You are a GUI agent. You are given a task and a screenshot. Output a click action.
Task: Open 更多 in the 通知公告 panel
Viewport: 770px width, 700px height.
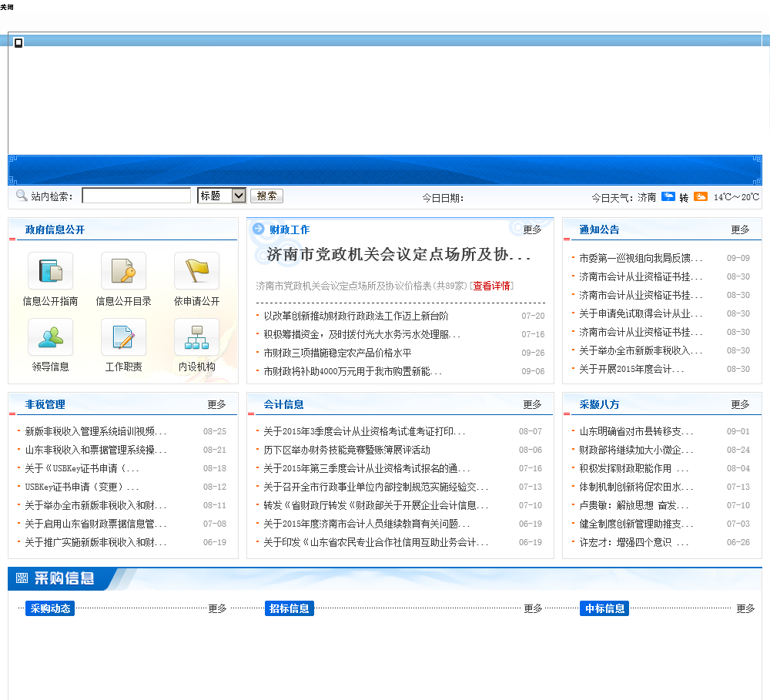click(739, 229)
